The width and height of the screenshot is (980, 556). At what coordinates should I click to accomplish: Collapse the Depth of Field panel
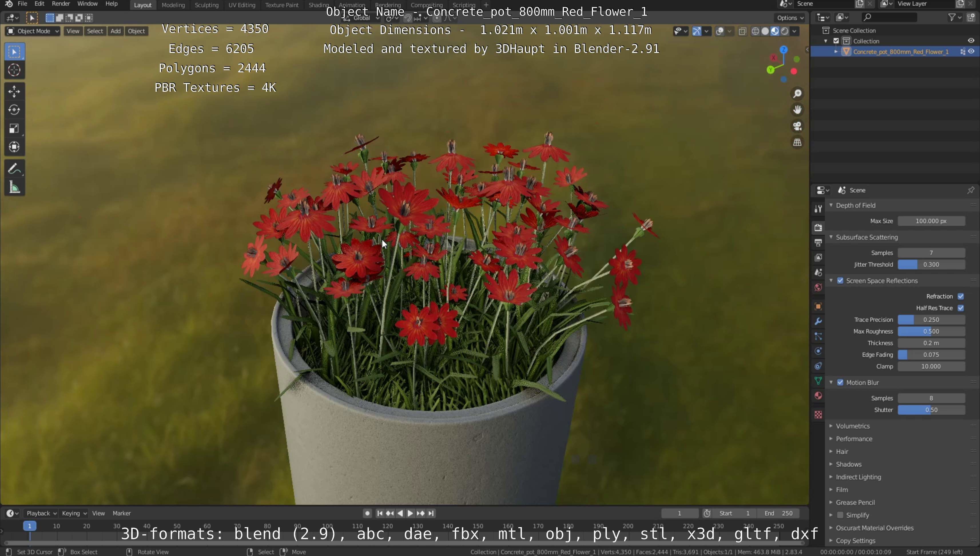point(855,205)
